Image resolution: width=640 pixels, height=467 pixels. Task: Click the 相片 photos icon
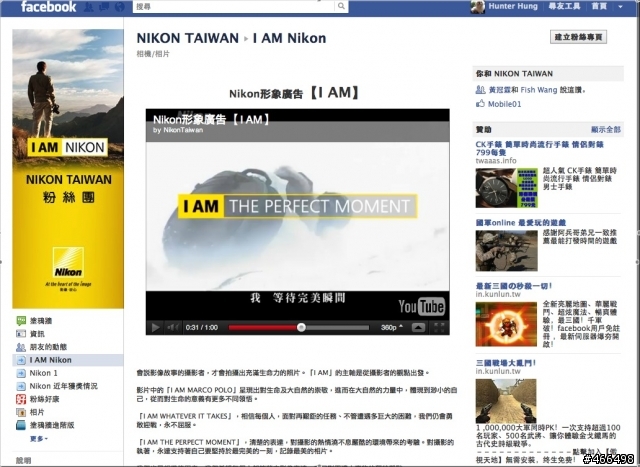coord(21,412)
